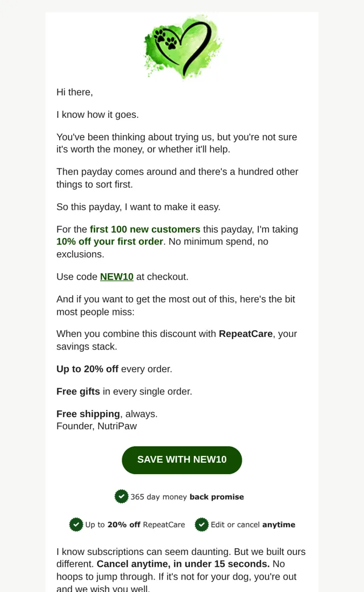This screenshot has height=592, width=364.
Task: Click the bold 'Free shipping' text
Action: click(x=88, y=414)
